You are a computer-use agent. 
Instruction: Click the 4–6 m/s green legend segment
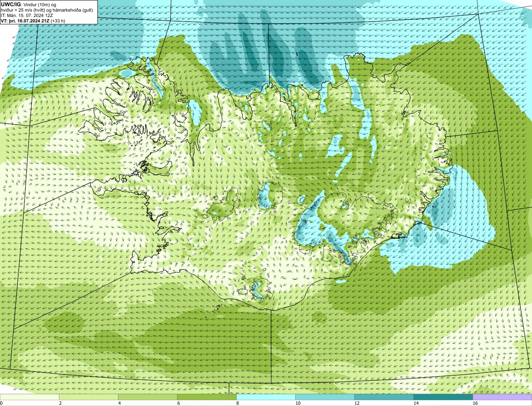coord(148,397)
